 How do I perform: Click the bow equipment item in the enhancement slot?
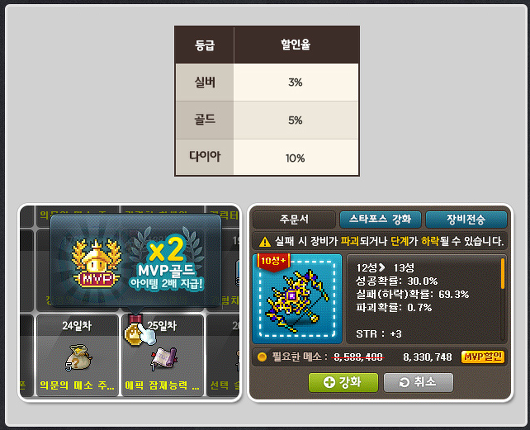coord(297,300)
